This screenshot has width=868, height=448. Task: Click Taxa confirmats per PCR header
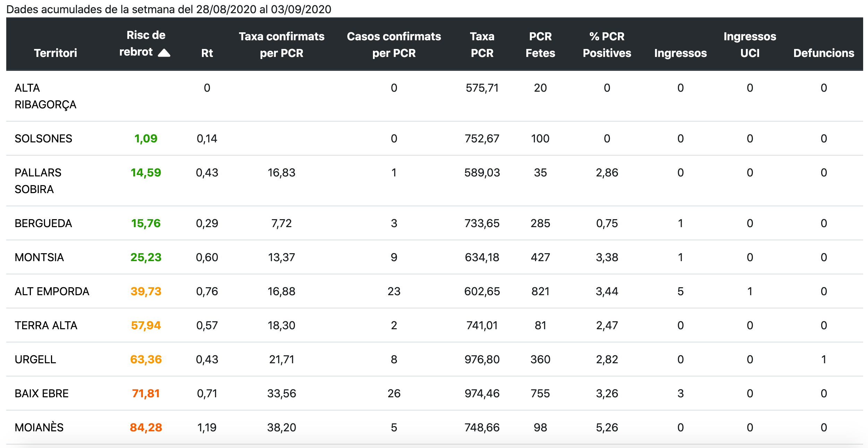(281, 44)
